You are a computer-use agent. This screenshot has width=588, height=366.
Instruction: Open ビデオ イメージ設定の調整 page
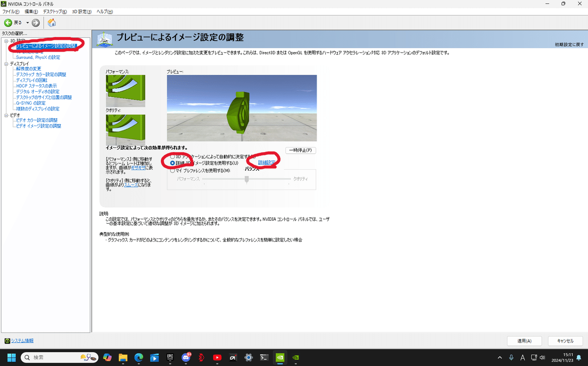click(38, 126)
